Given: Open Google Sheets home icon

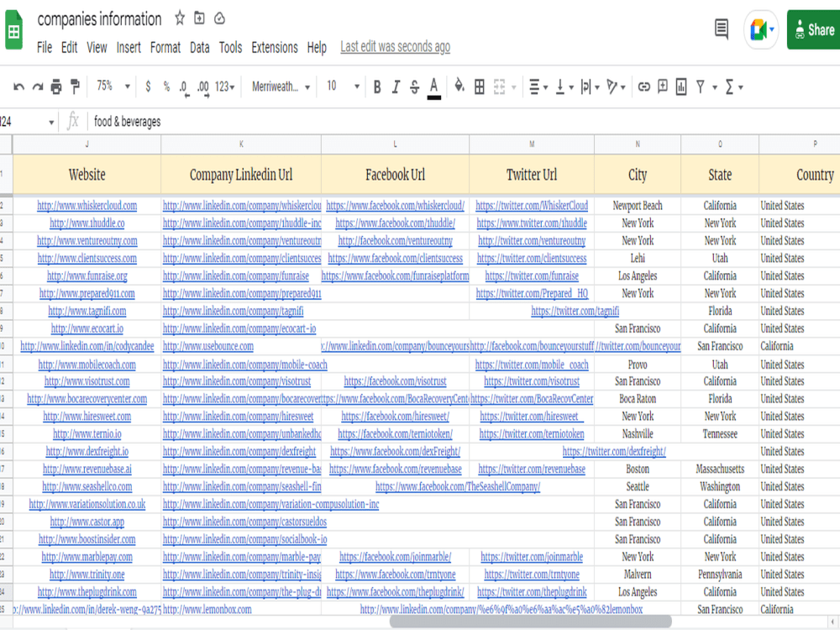Looking at the screenshot, I should 14,30.
